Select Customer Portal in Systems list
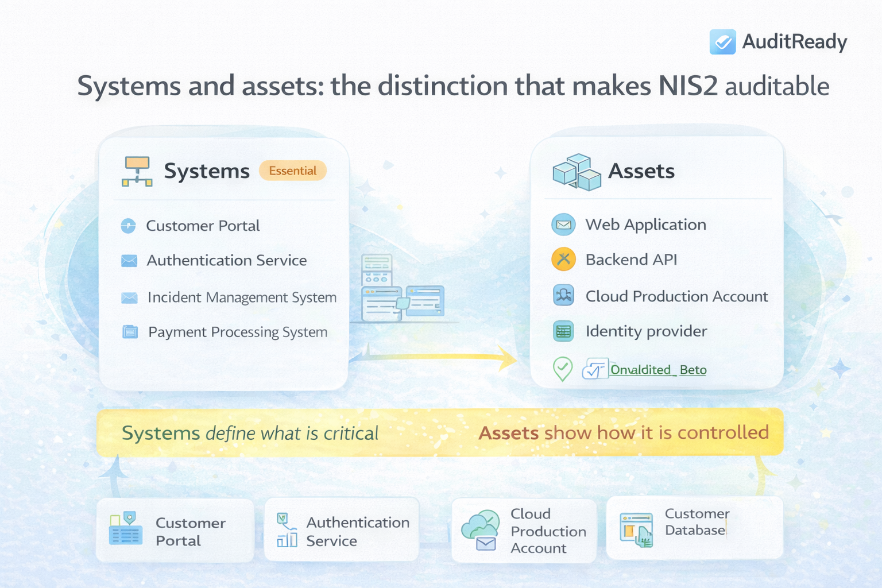Screen dimensions: 882x588 [202, 226]
